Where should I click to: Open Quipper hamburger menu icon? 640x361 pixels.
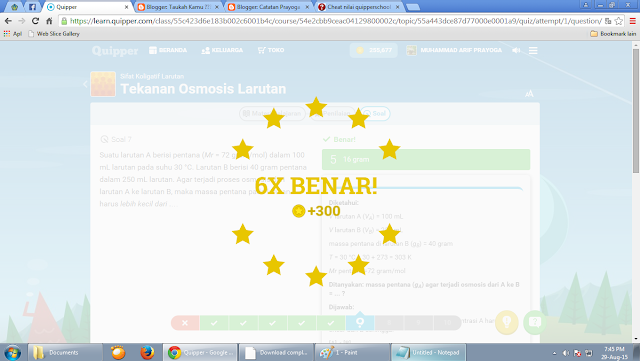pos(533,51)
